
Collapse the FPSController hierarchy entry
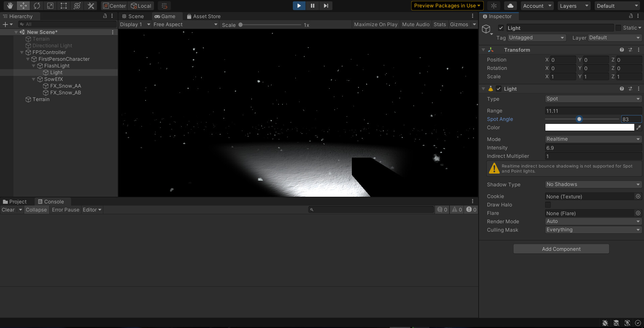(x=22, y=52)
